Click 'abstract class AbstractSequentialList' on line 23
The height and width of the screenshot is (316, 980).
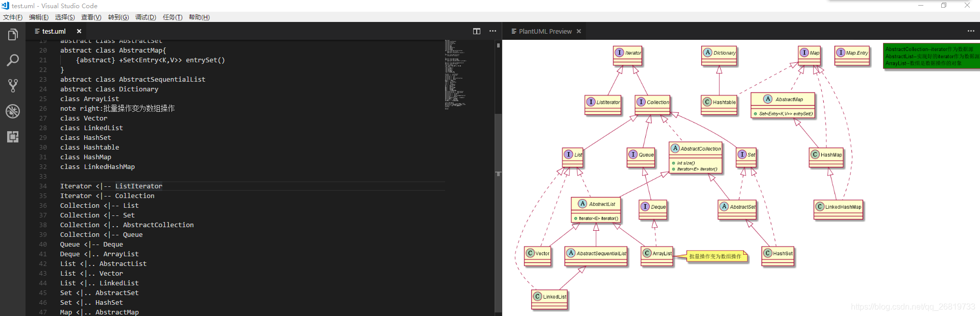133,80
